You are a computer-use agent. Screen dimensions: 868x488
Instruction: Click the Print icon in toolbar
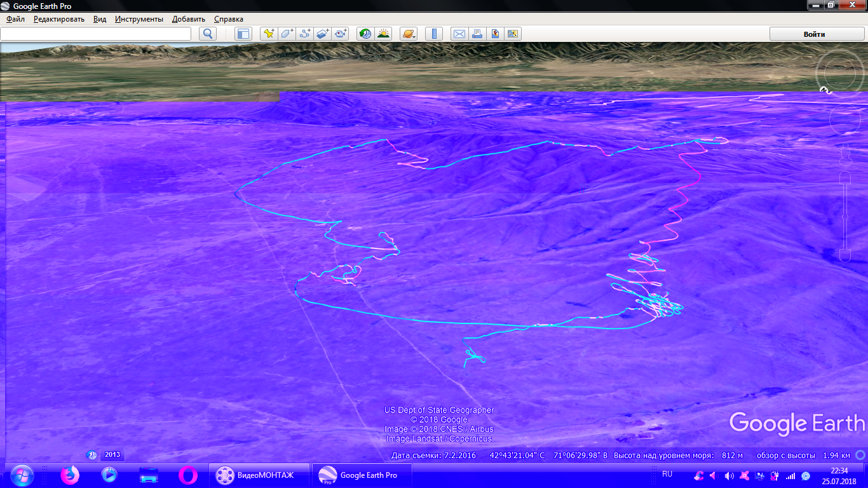point(477,34)
